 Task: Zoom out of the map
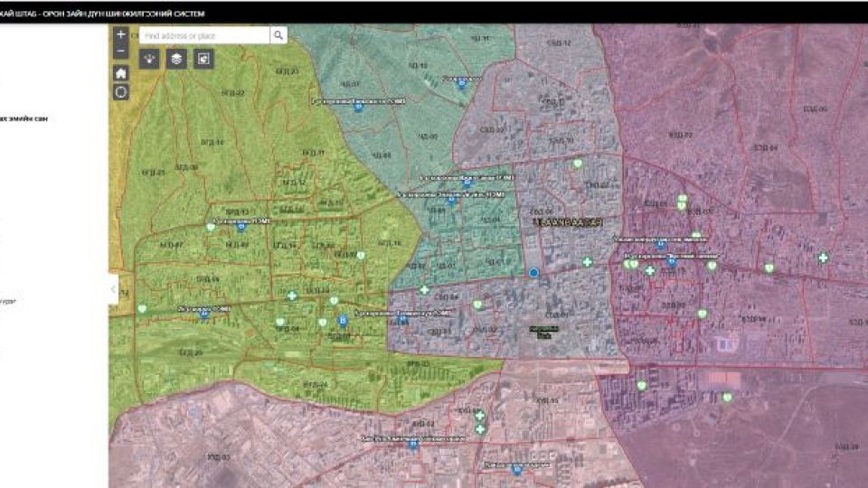[120, 51]
